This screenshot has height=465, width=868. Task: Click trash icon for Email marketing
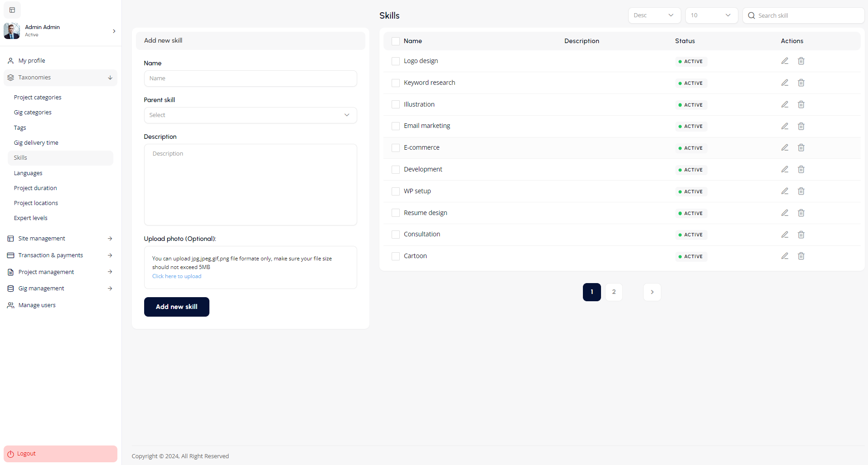click(801, 126)
